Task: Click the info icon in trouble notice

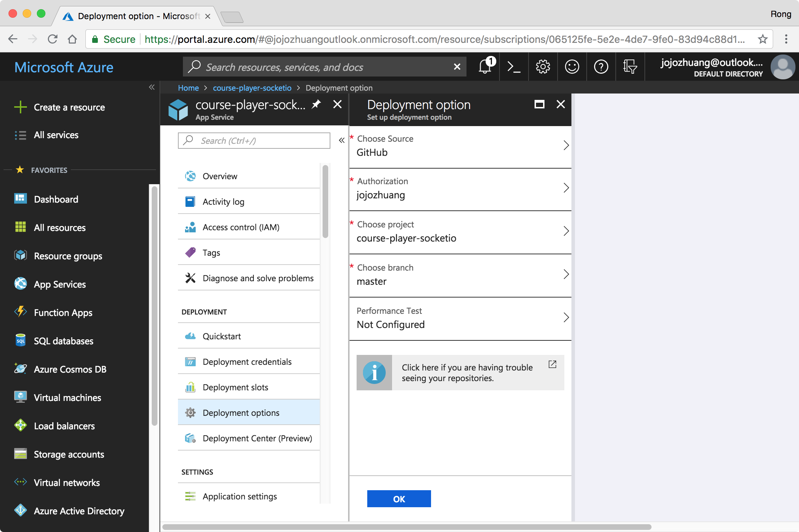Action: point(374,373)
